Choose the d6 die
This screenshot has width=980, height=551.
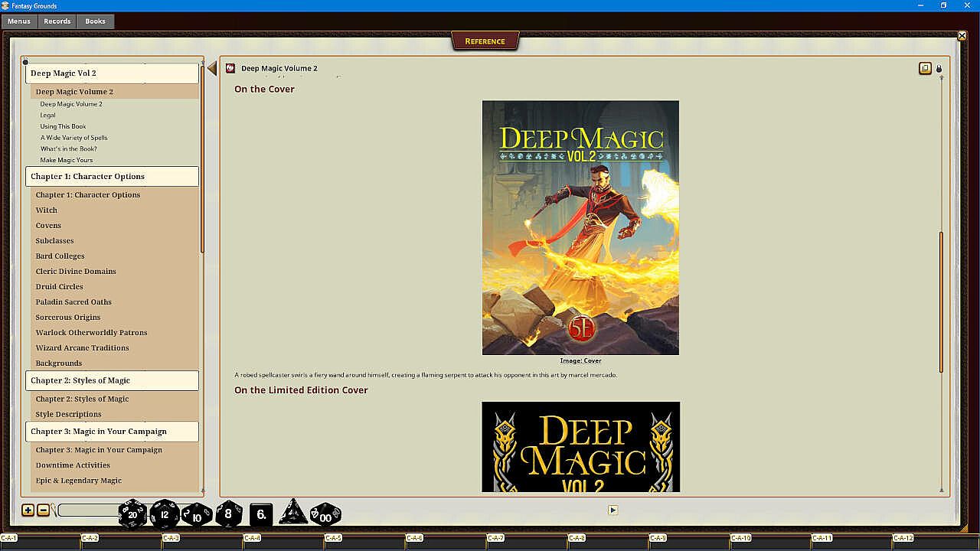click(261, 514)
